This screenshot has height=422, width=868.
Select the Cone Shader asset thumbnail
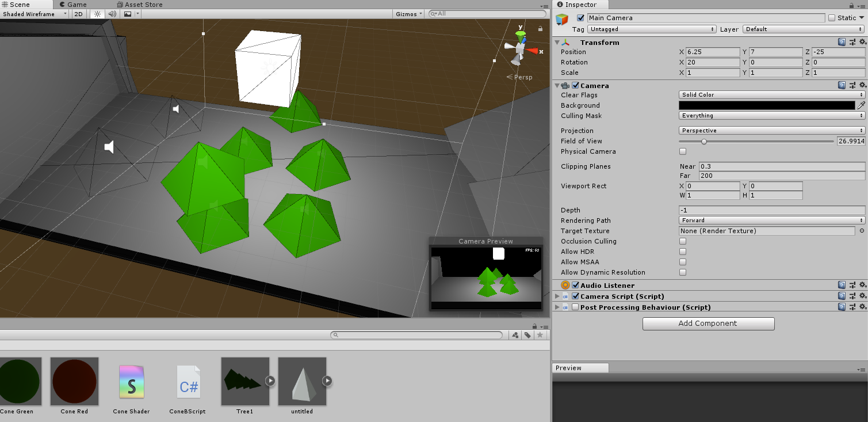click(x=131, y=381)
